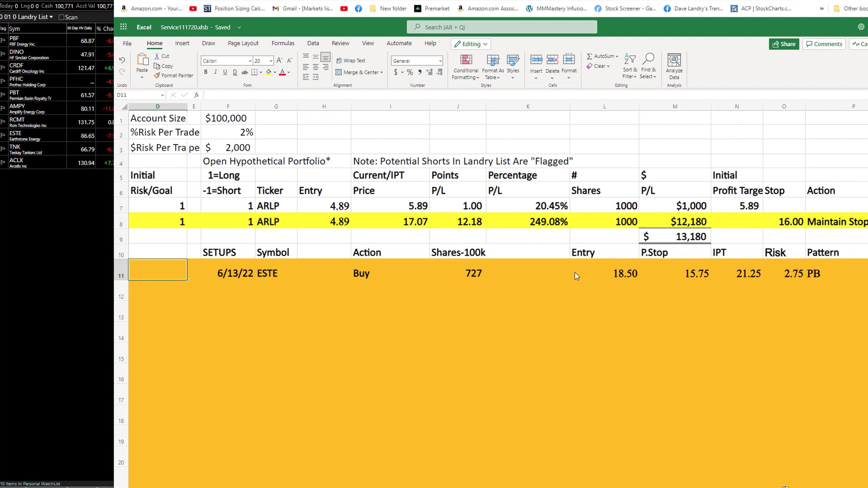Open Sort & Filter tool
Screen dimensions: 868x488
tap(630, 66)
